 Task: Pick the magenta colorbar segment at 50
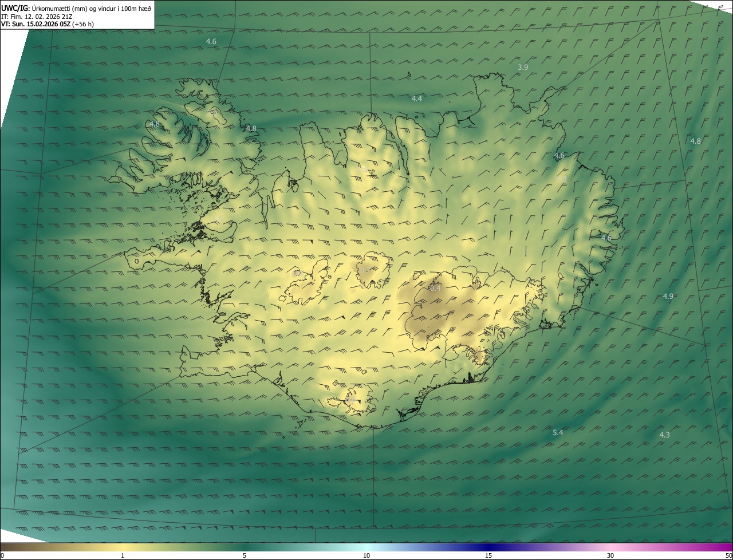728,547
